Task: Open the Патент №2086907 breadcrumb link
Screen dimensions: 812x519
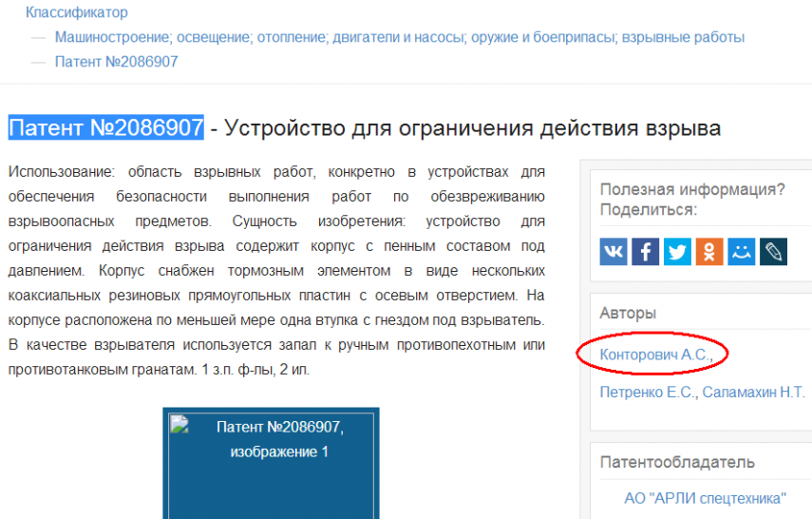Action: [117, 62]
